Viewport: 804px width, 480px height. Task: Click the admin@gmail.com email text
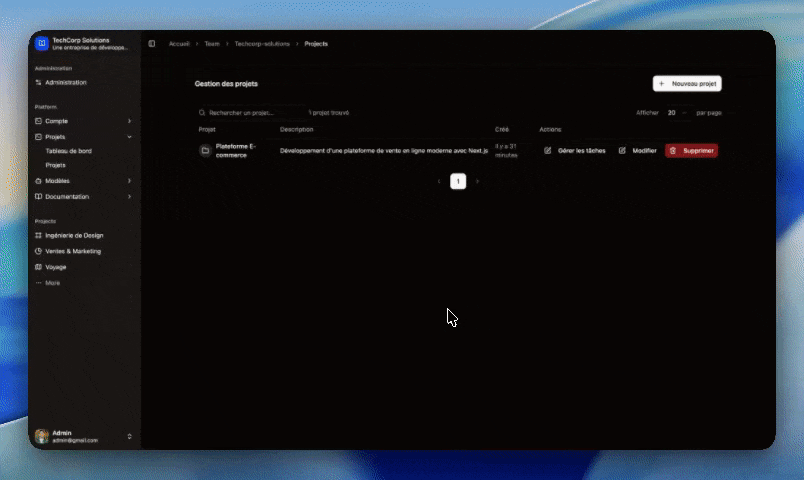(x=75, y=441)
